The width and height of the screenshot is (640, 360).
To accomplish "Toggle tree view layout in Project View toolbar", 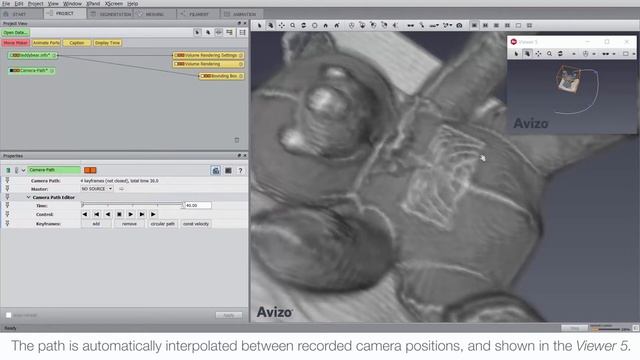I will click(242, 32).
